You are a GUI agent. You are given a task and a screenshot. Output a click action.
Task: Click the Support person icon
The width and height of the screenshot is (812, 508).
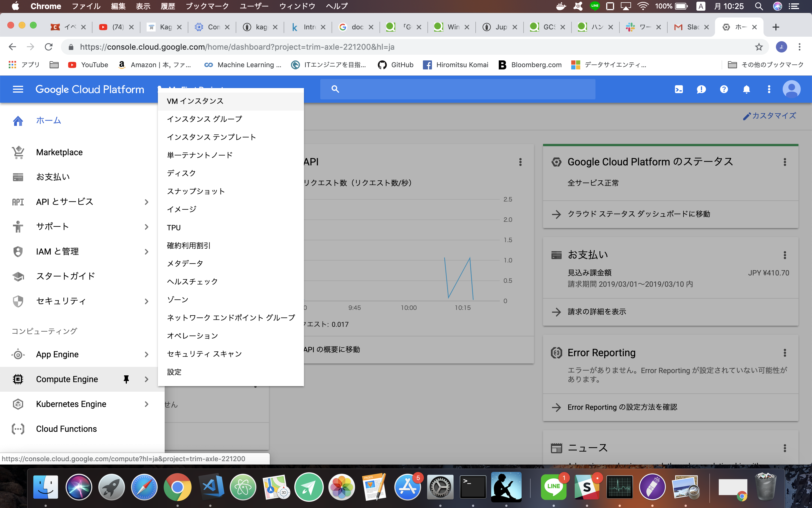pos(18,226)
